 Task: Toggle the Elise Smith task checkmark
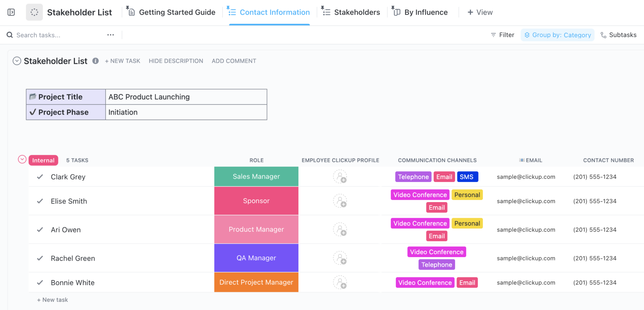point(40,201)
